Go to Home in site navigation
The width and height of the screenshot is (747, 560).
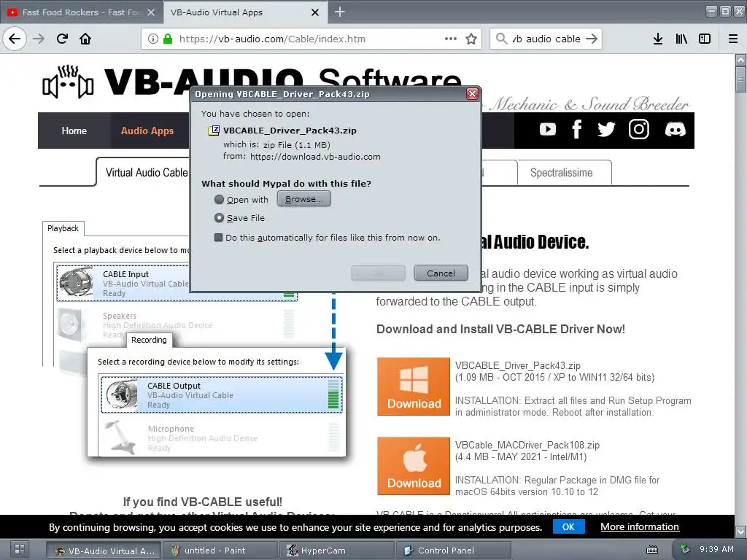74,131
